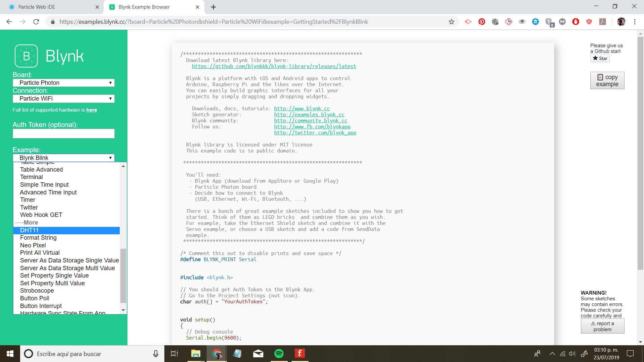Screen dimensions: 644x362
Task: Open File Explorer from taskbar
Action: pos(196,354)
